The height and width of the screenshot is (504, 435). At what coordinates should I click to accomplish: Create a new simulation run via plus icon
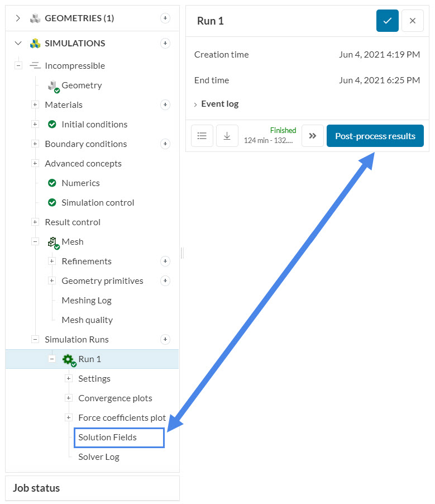pos(165,340)
